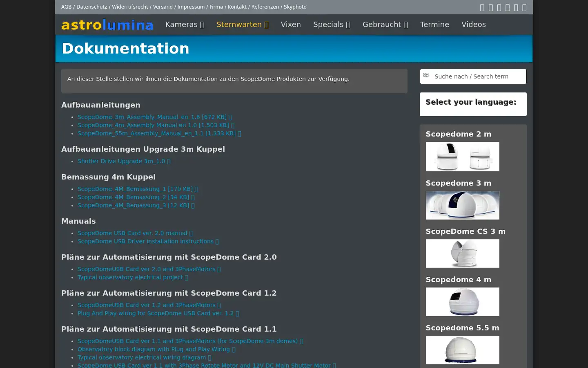The width and height of the screenshot is (588, 368).
Task: Click the ScopeDome CS 3 m thumbnail
Action: pos(462,254)
